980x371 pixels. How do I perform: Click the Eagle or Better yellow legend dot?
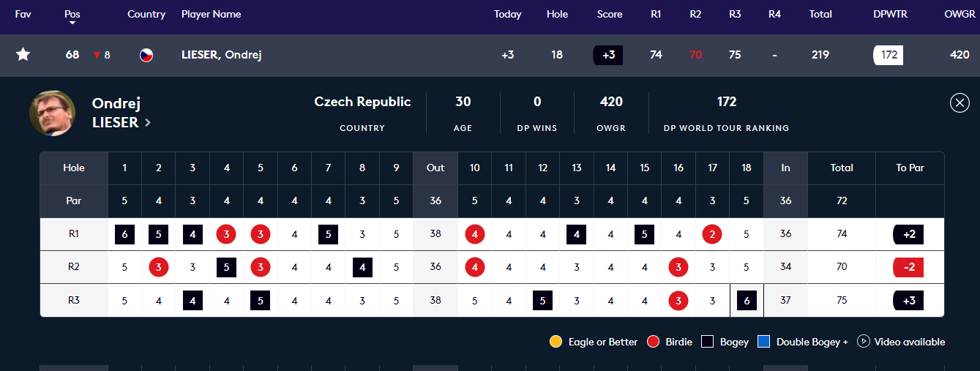pos(556,342)
